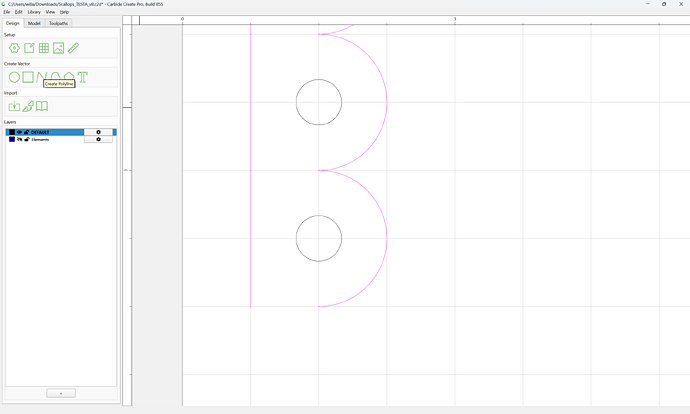Image resolution: width=690 pixels, height=414 pixels.
Task: Select the upper magenta arc on canvas
Action: pyautogui.click(x=387, y=102)
